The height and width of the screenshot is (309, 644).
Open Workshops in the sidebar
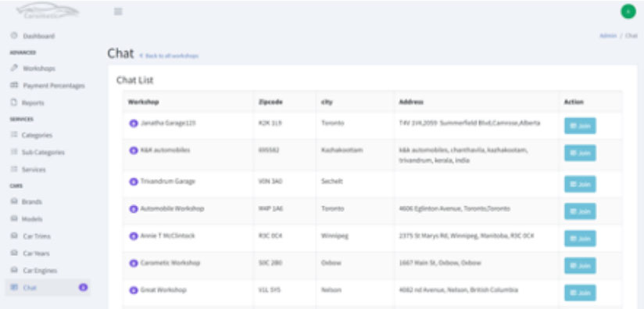39,68
